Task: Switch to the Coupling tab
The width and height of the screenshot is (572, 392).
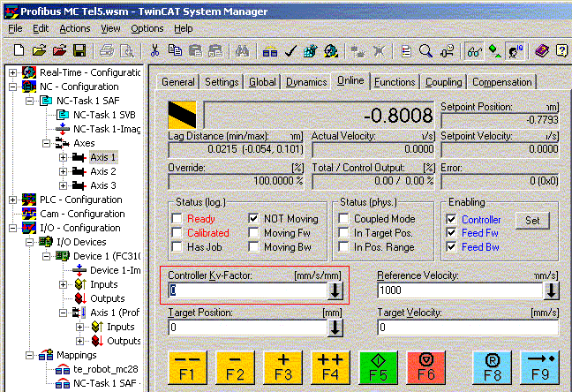Action: point(444,82)
